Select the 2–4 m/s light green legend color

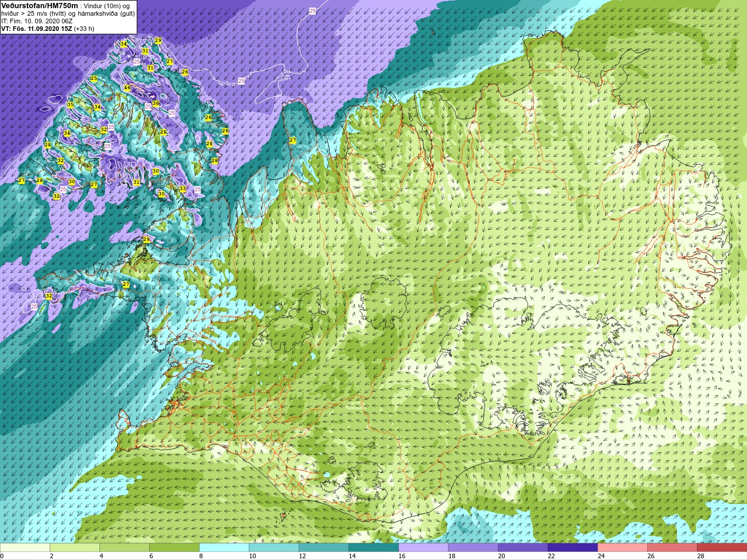pyautogui.click(x=75, y=548)
